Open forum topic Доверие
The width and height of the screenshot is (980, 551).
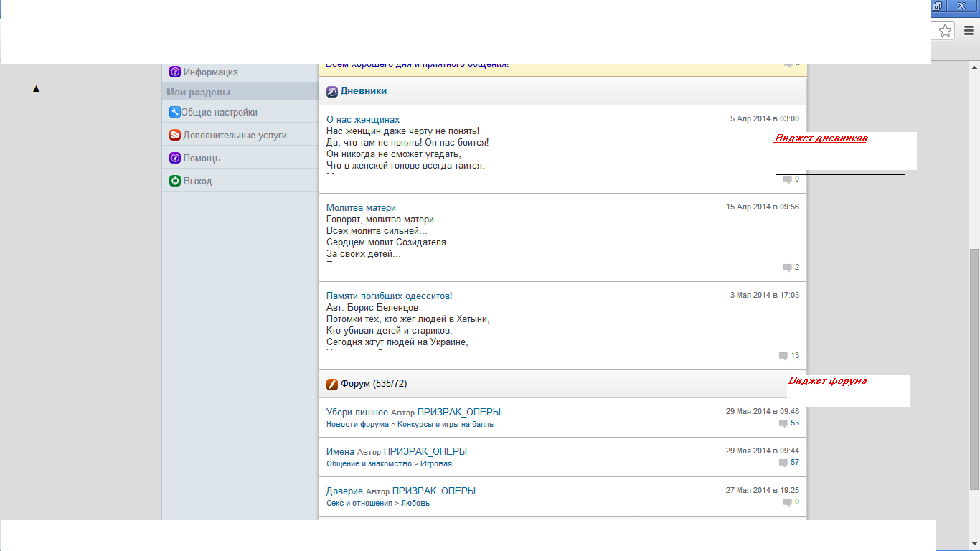click(x=344, y=491)
